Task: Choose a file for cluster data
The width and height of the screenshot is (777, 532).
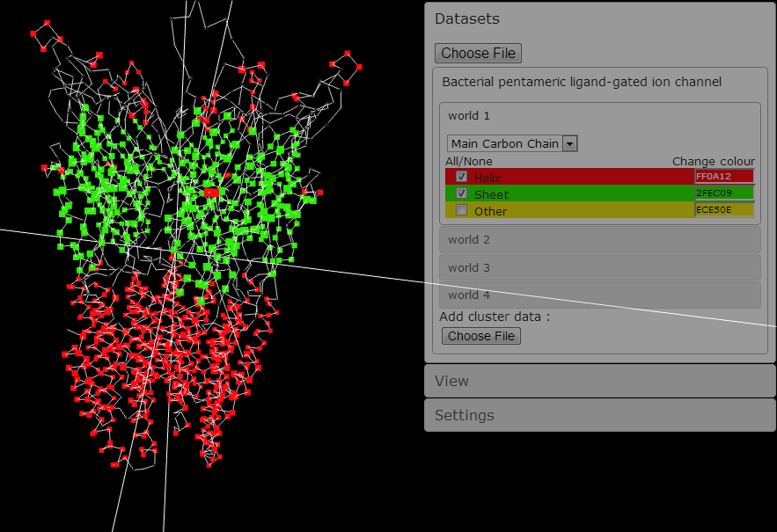Action: point(480,336)
